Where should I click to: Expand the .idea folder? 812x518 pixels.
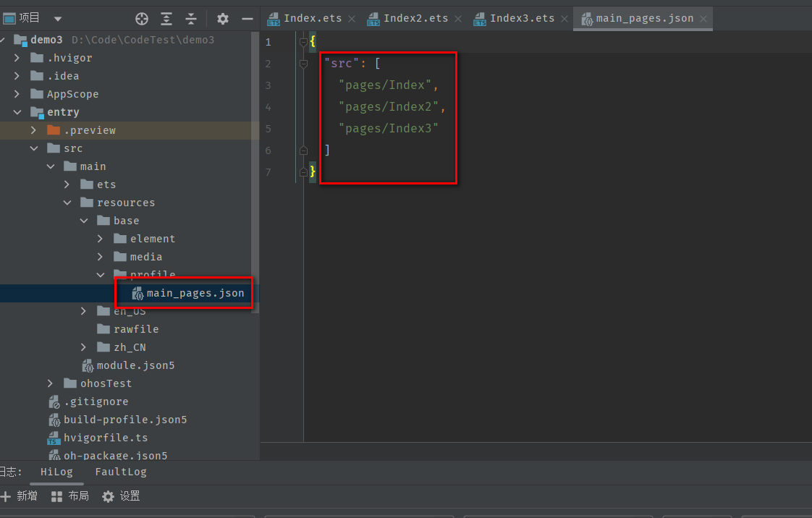click(17, 76)
